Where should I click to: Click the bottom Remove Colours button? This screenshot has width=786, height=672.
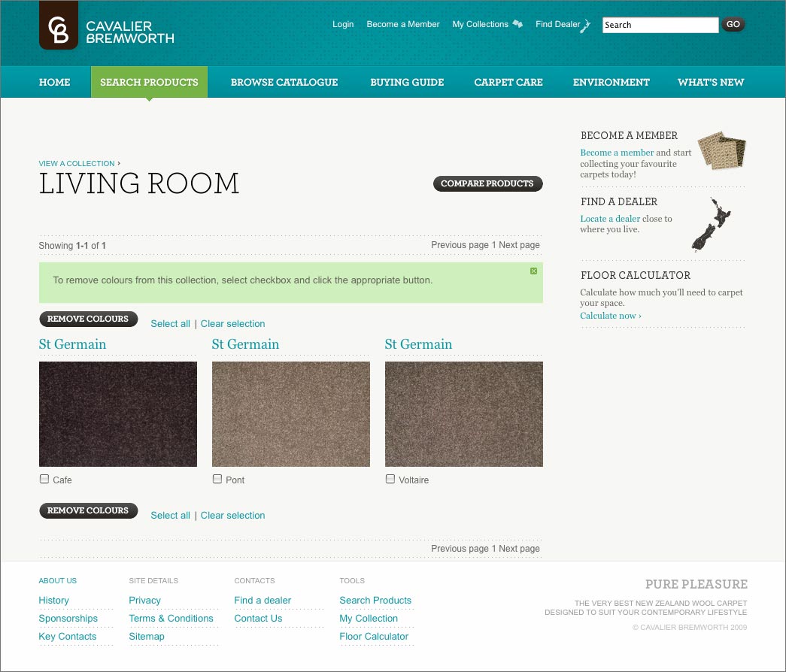88,510
